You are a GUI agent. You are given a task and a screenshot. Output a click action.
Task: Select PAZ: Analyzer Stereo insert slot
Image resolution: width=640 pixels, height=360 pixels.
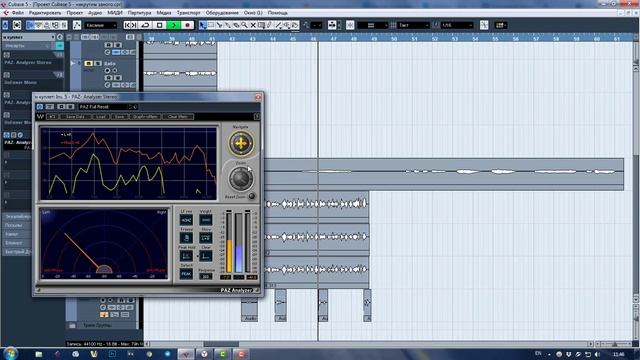pyautogui.click(x=28, y=62)
